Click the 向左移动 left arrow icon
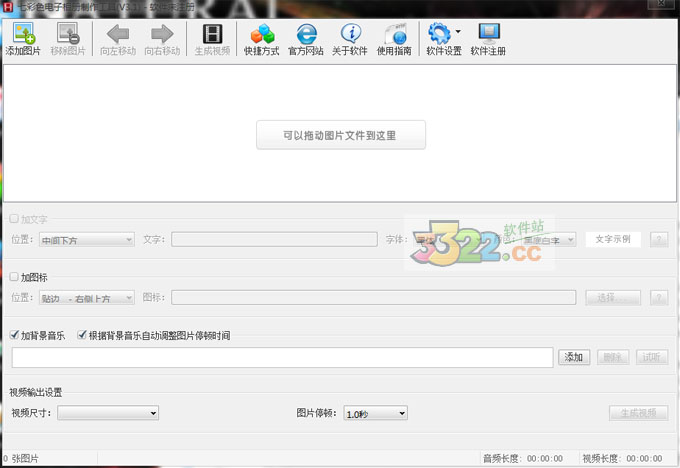The height and width of the screenshot is (468, 680). pos(117,35)
